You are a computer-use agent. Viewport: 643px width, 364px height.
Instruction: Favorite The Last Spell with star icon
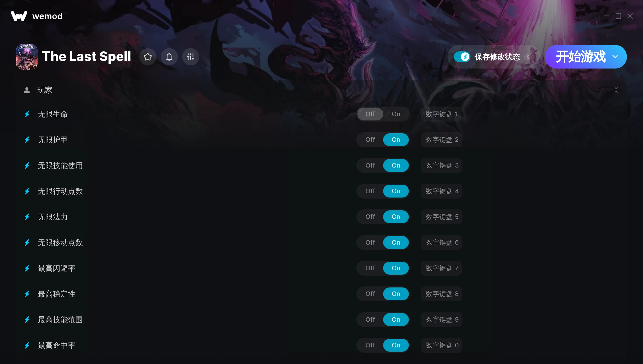click(148, 57)
